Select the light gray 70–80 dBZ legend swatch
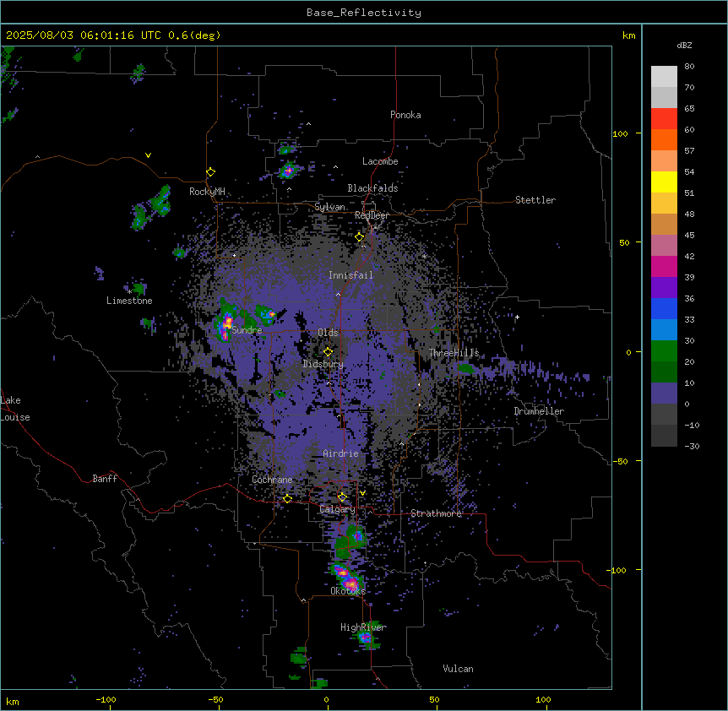Image resolution: width=728 pixels, height=711 pixels. click(664, 77)
